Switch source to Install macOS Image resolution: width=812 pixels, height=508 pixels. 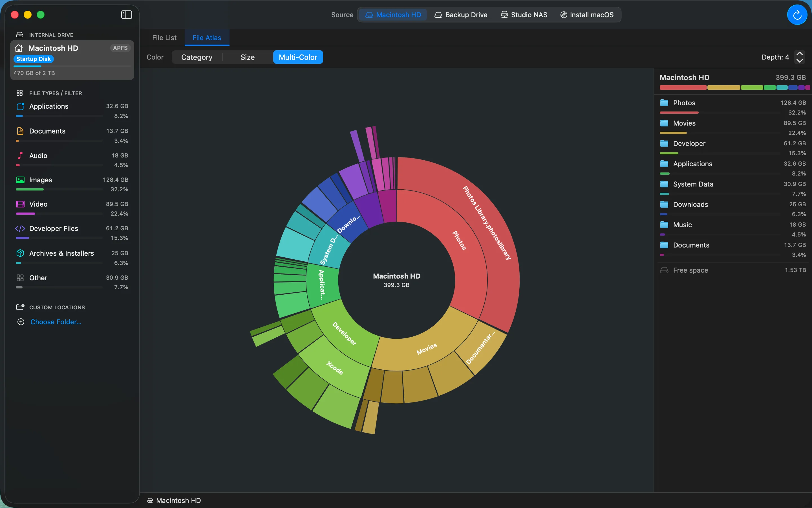587,15
